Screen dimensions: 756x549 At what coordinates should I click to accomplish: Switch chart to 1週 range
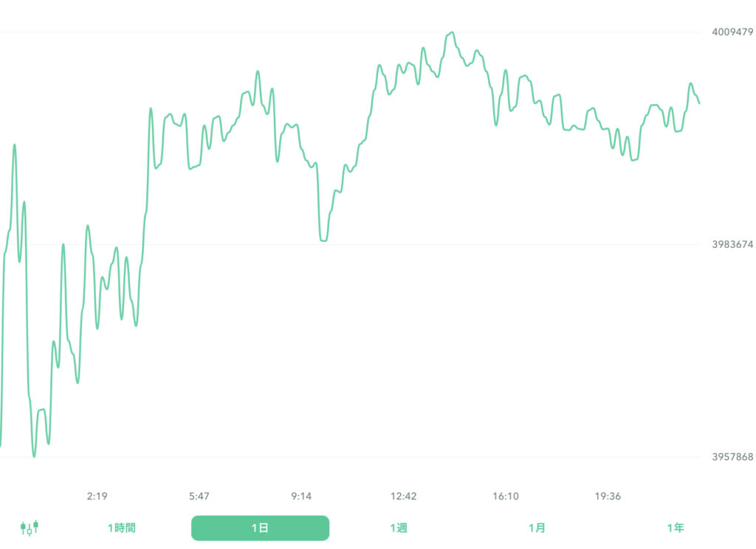click(x=399, y=528)
